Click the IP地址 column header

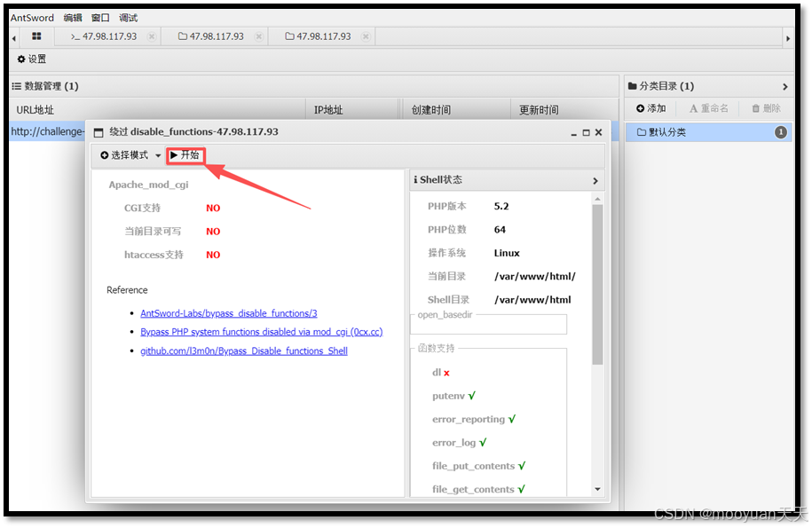coord(328,110)
